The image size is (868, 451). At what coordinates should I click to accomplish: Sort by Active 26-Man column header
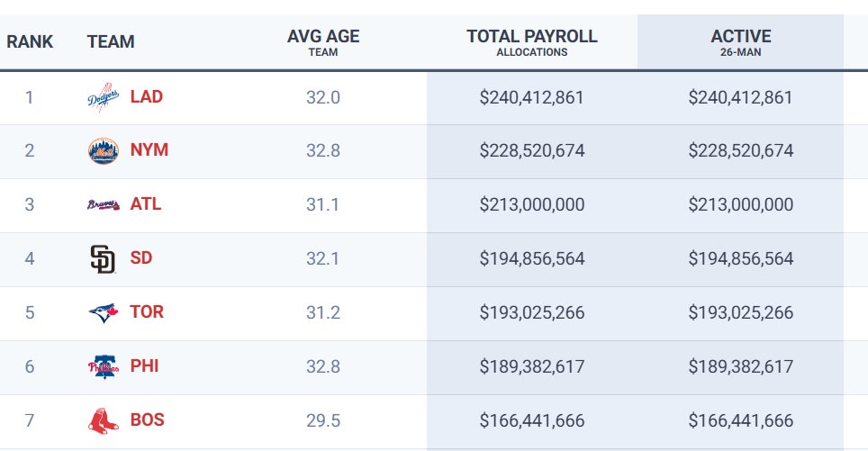coord(741,42)
